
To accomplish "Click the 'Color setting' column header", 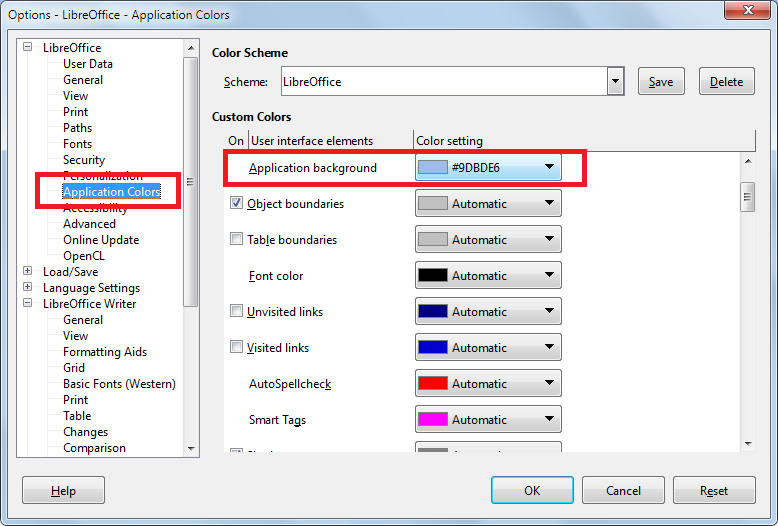I will [584, 140].
